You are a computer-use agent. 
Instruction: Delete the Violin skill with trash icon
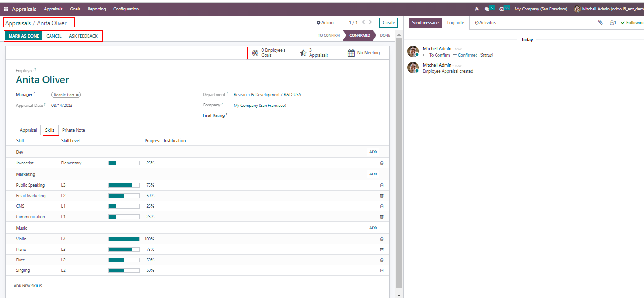pos(381,239)
